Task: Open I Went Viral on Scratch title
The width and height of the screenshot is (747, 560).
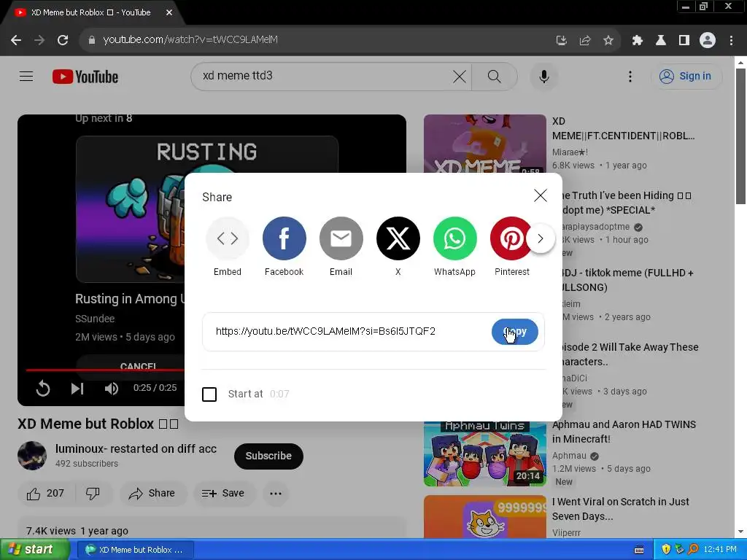Action: point(620,508)
